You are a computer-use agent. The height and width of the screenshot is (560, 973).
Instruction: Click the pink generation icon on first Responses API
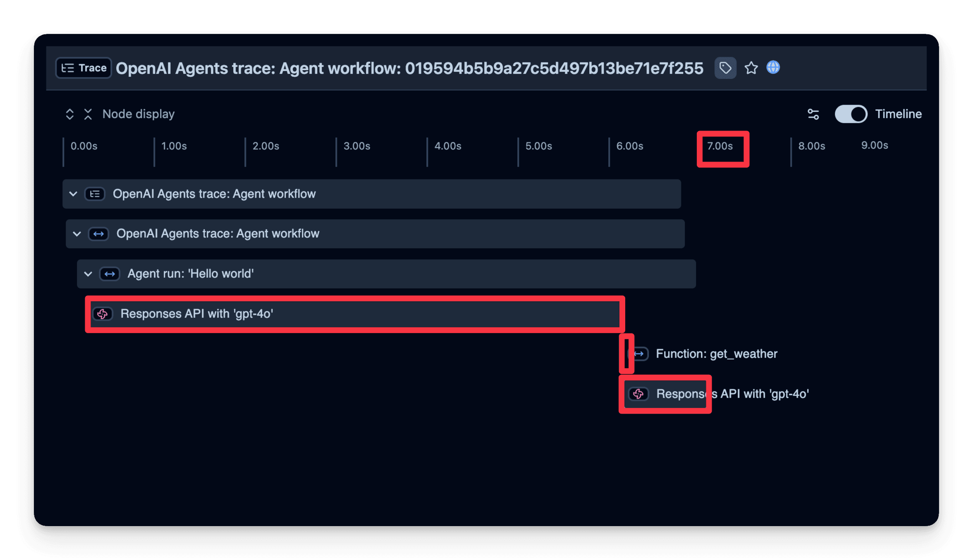coord(103,314)
